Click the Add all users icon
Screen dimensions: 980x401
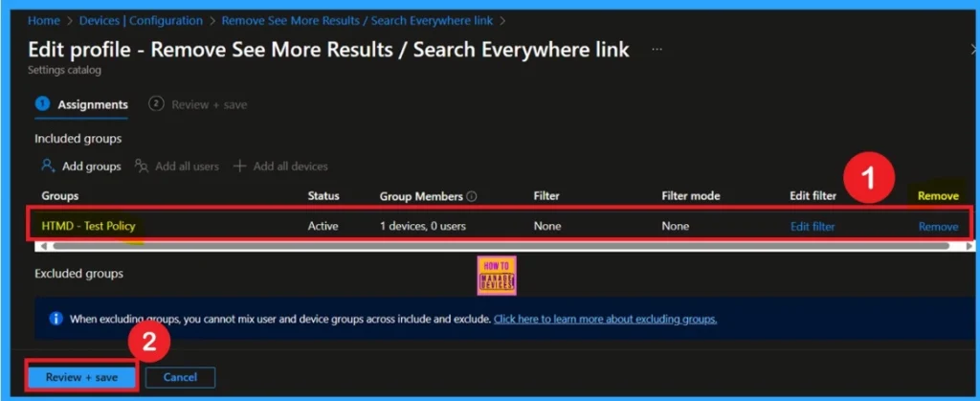[x=142, y=167]
